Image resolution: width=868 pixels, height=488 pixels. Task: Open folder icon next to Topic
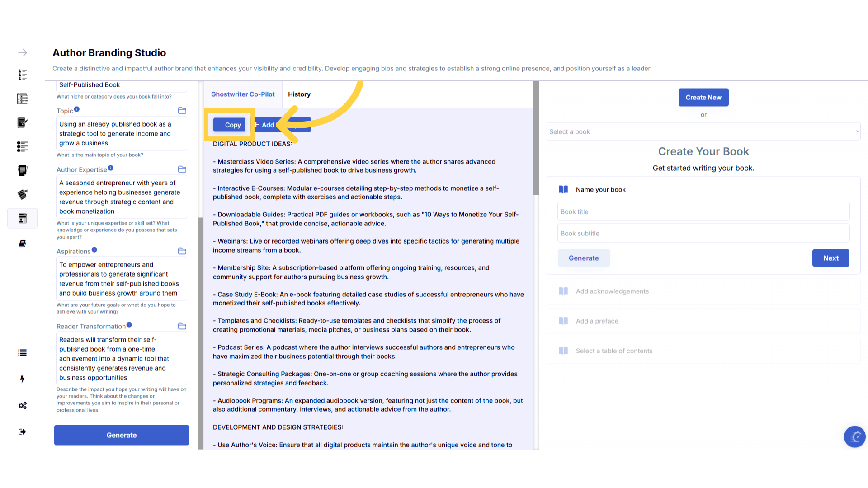182,111
